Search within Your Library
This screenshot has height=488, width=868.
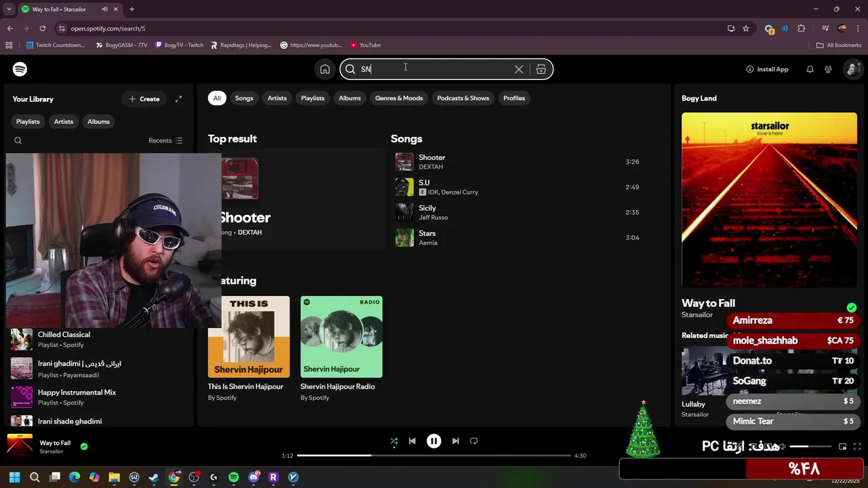(18, 141)
